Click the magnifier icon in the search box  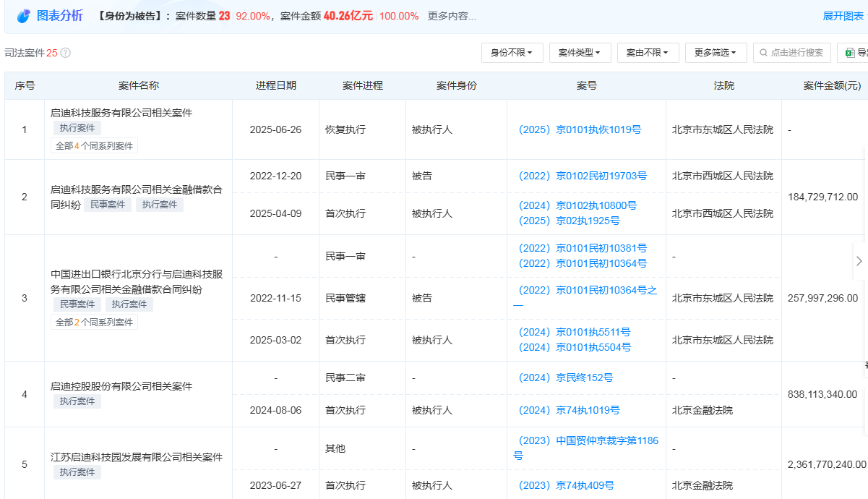(762, 52)
